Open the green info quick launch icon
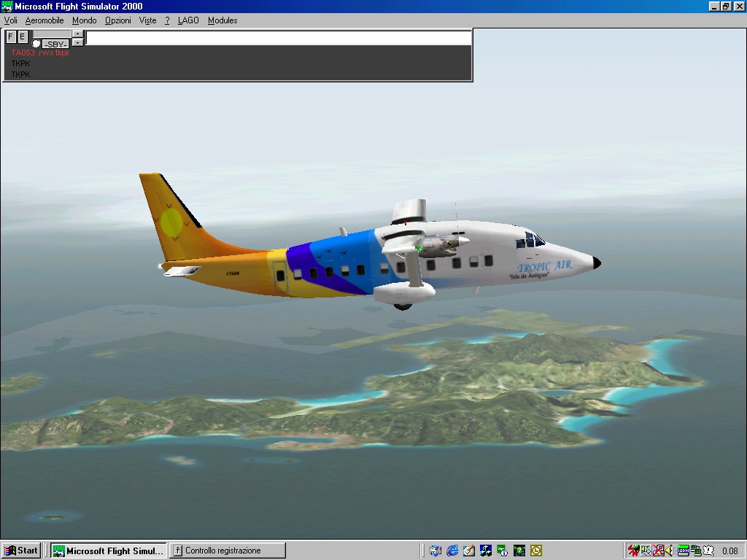Screen dimensions: 747x560 point(502,551)
